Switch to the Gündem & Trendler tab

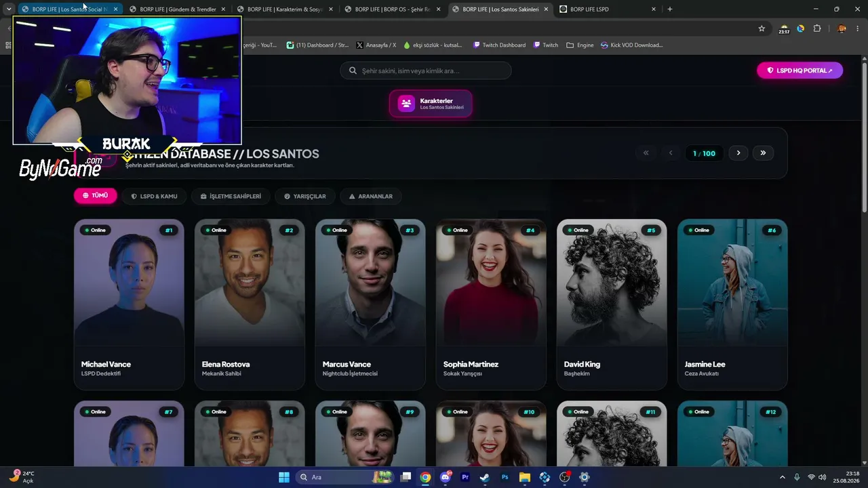(178, 9)
